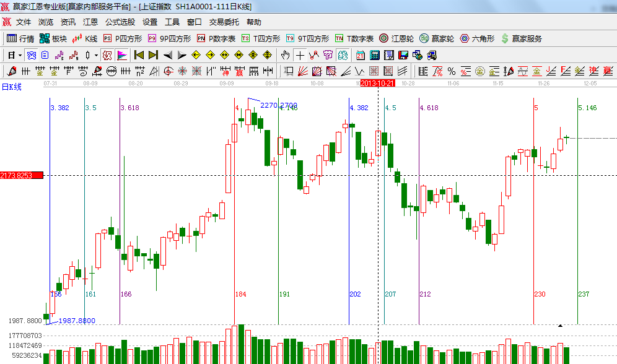The image size is (617, 364).
Task: Select the hand pan tool
Action: [x=286, y=54]
